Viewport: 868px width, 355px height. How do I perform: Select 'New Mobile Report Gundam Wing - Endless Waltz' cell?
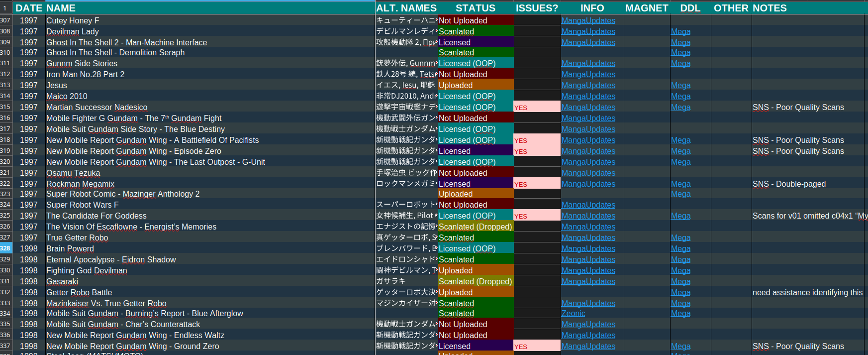coord(210,335)
